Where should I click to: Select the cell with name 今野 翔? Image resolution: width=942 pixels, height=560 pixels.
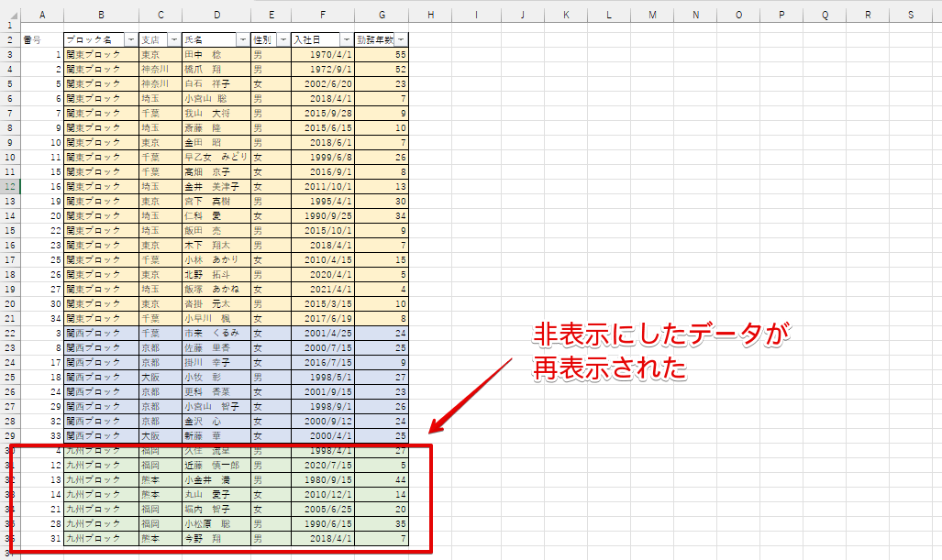tap(216, 538)
